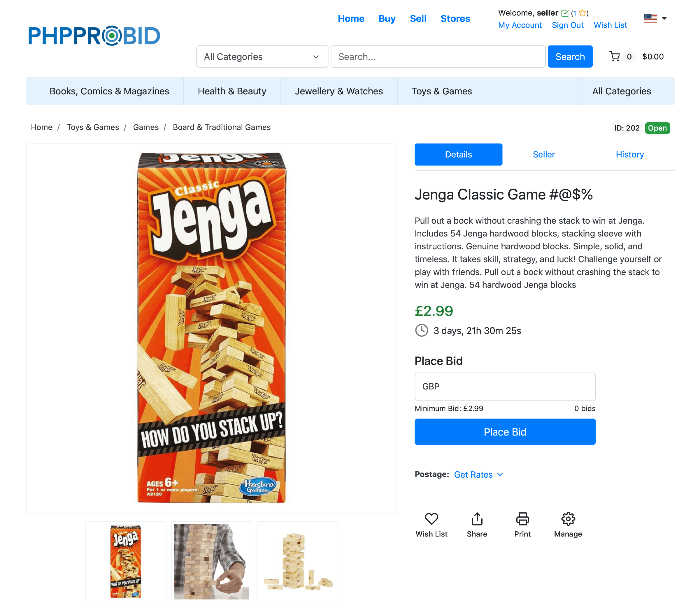Switch to the History tab
Screen dimensions: 700x605
pos(629,154)
